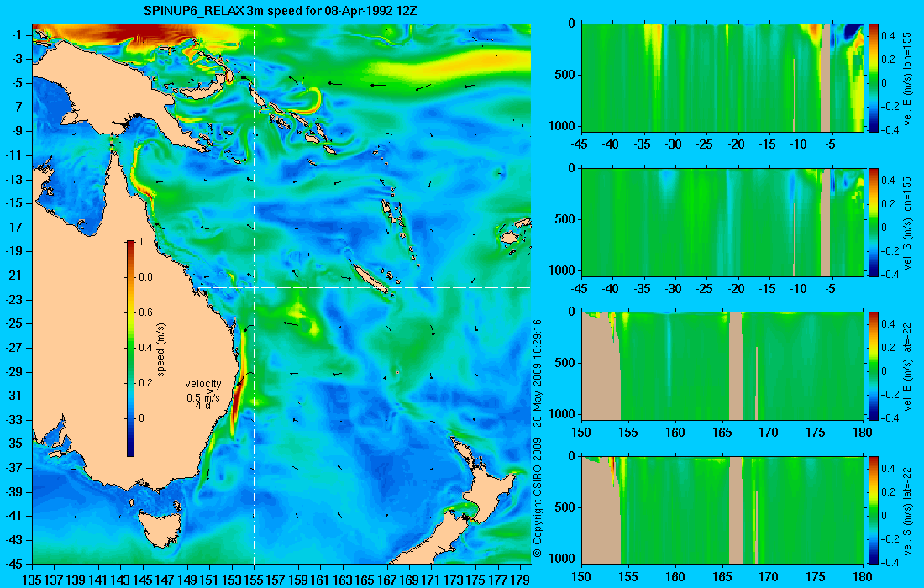
Task: Click the vel. S lon=155 depth section plot
Action: click(x=722, y=222)
